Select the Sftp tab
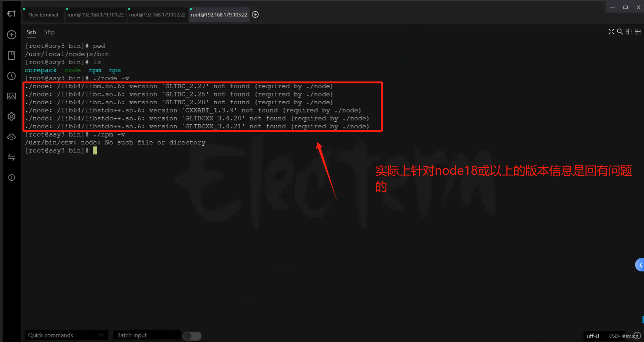644x342 pixels. pyautogui.click(x=49, y=32)
